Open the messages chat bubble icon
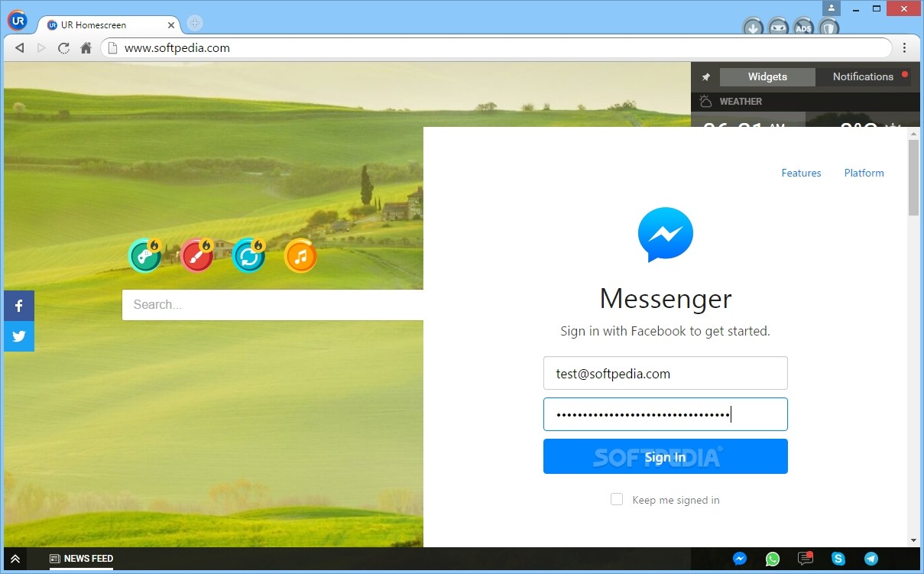924x574 pixels. 805,559
